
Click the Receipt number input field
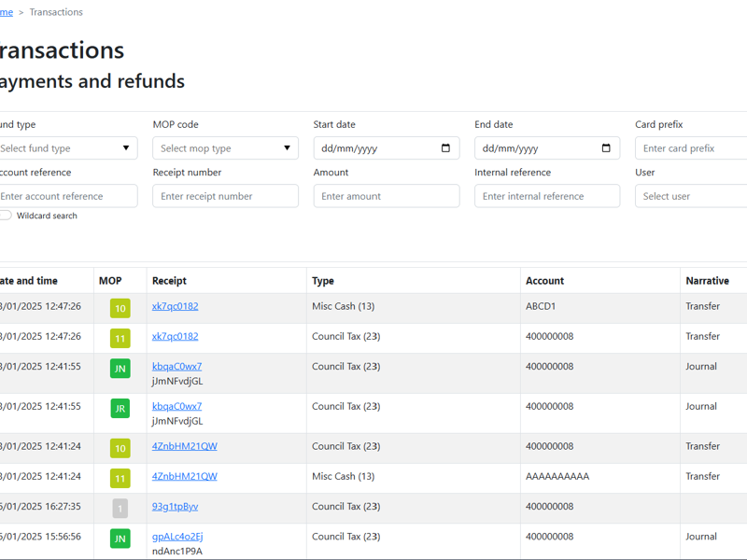[225, 196]
